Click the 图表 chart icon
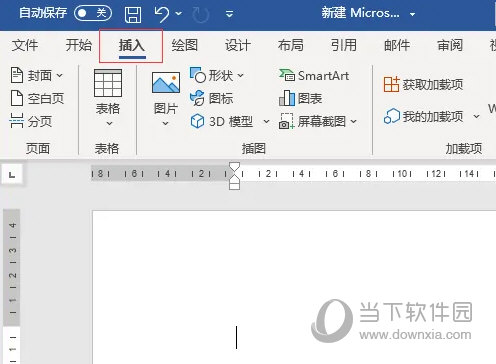Viewport: 496px width, 364px height. coord(301,98)
